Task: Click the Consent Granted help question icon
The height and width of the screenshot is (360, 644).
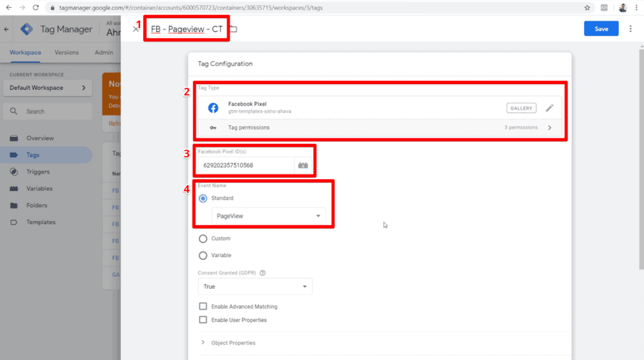Action: (x=263, y=273)
